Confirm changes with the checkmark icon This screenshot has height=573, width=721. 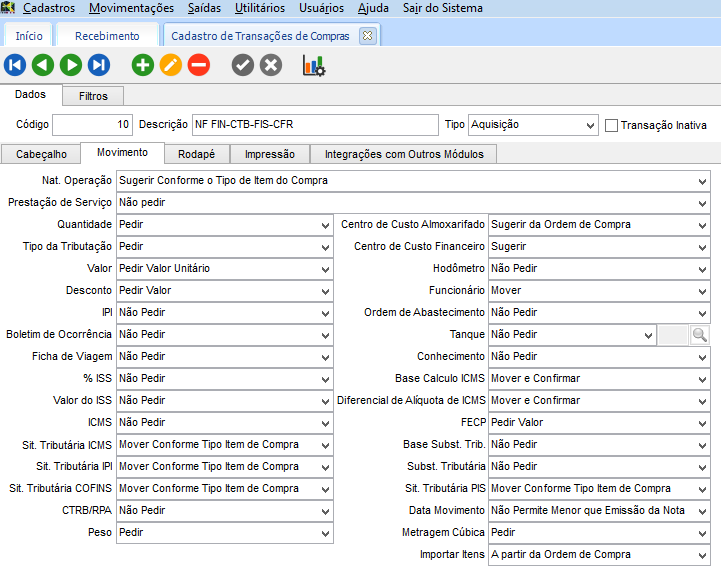pos(242,65)
